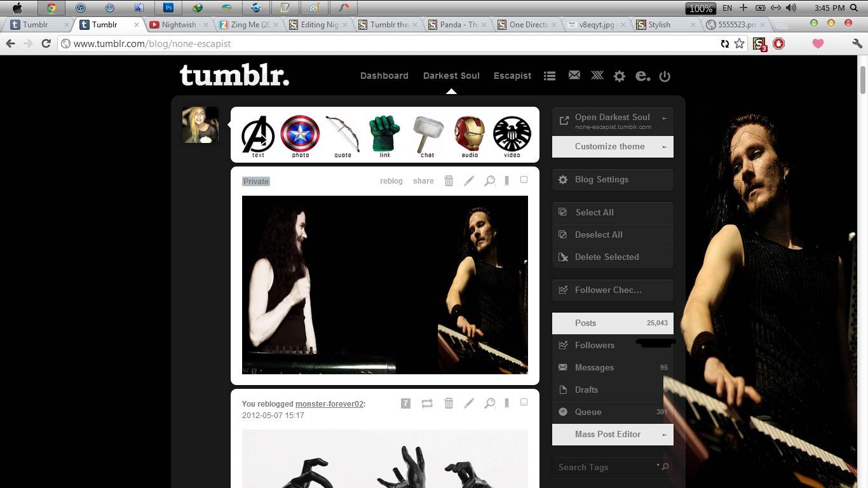This screenshot has height=488, width=868.
Task: Delete the monster-forever02 reblogged post
Action: pos(449,403)
